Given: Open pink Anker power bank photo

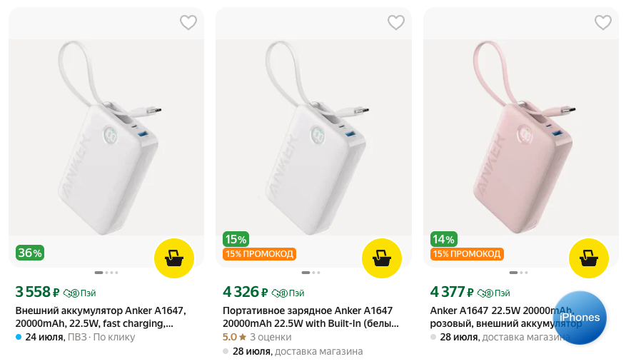Looking at the screenshot, I should (x=521, y=136).
